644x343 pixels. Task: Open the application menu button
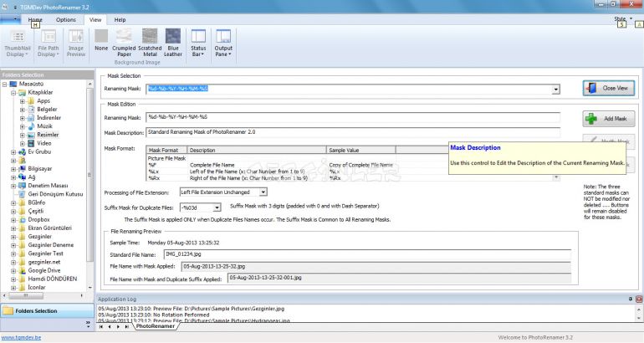point(10,19)
